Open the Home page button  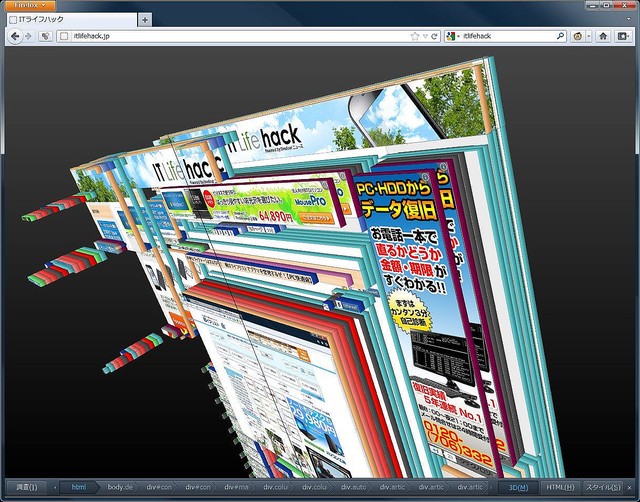pyautogui.click(x=604, y=36)
